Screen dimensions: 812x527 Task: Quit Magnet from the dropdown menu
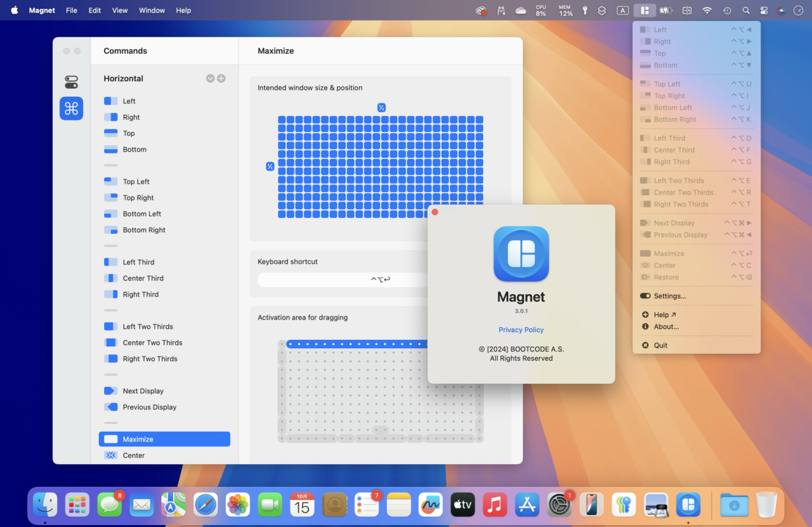696,346
